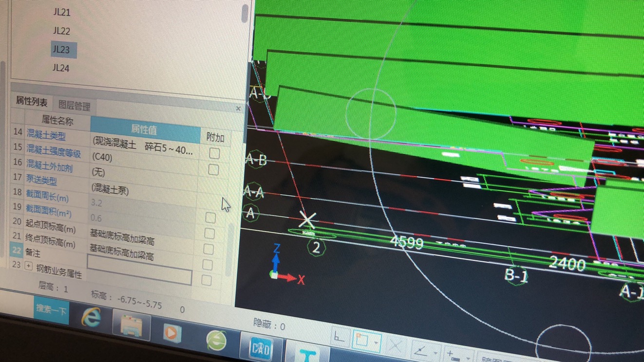Open the green 360 browser icon on taskbar
This screenshot has width=644, height=362.
point(216,340)
